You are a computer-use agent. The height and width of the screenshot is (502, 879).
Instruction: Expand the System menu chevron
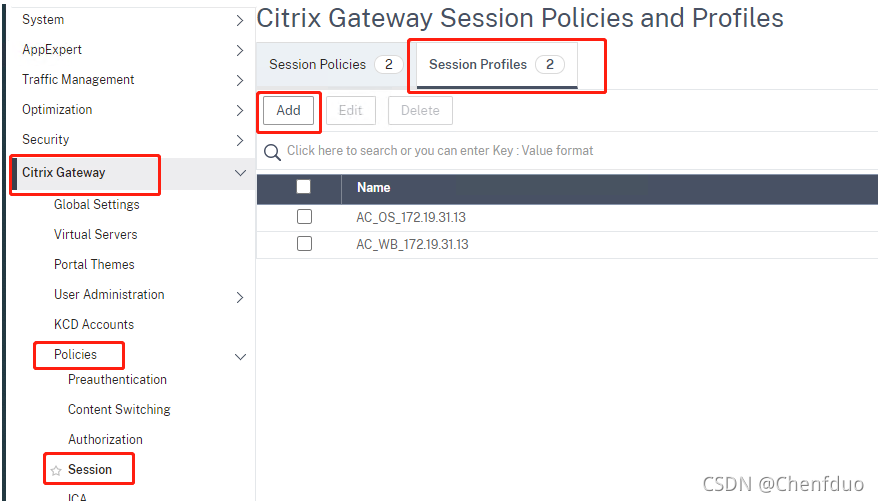[x=239, y=20]
